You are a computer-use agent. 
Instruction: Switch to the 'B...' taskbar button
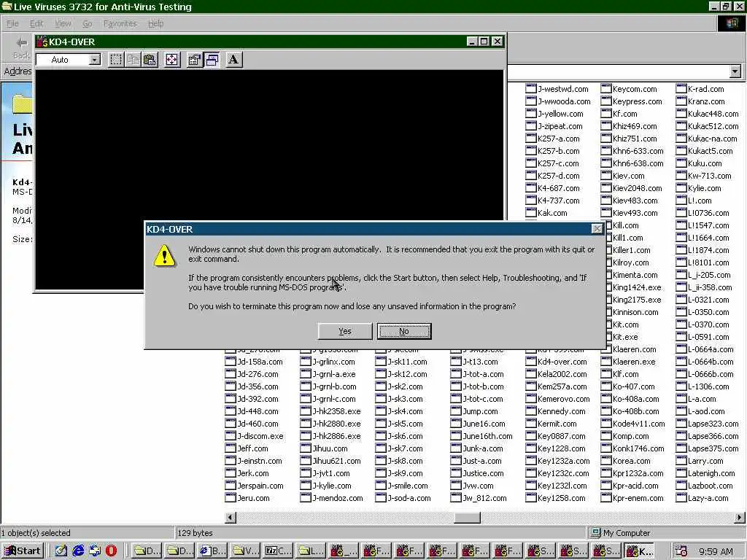[x=212, y=551]
